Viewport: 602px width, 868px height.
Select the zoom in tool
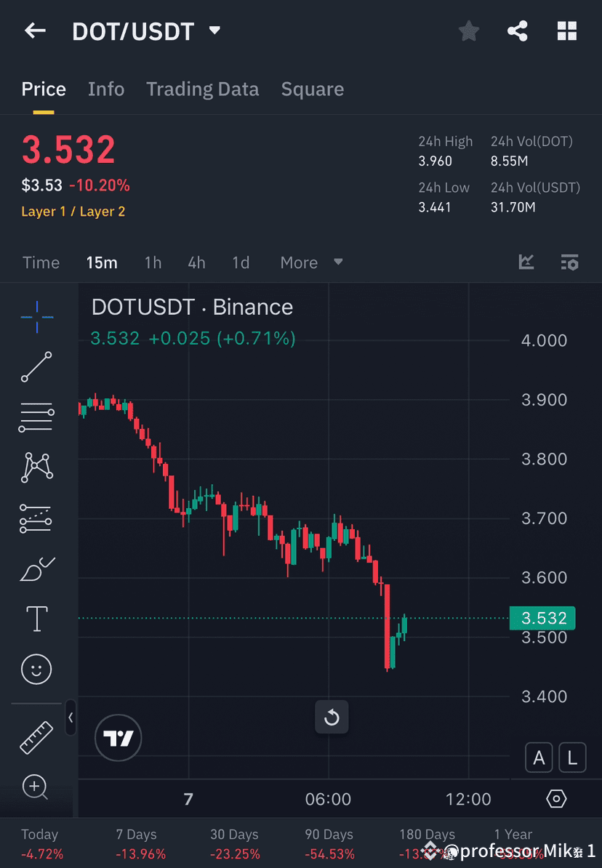pyautogui.click(x=36, y=787)
